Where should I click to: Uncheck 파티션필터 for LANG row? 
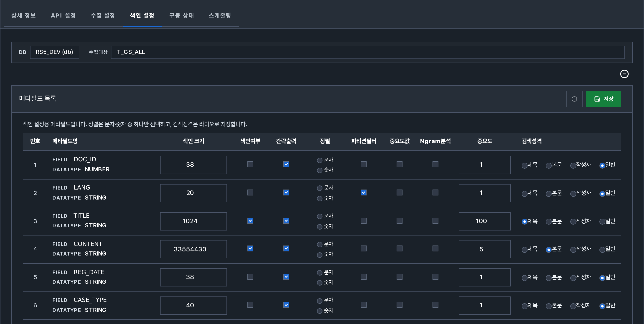[x=363, y=192]
